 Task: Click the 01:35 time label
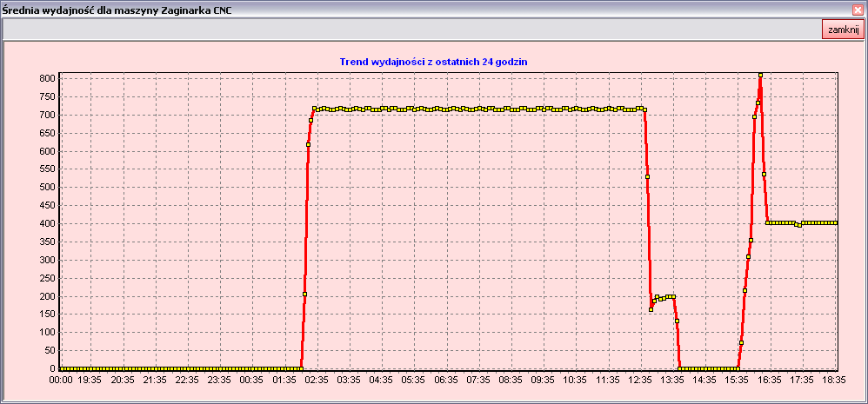(284, 381)
